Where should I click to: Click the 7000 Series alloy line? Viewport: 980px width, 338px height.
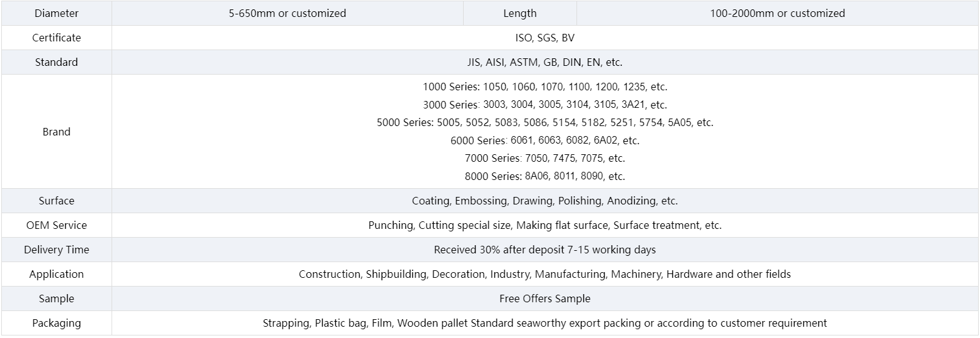[x=545, y=158]
